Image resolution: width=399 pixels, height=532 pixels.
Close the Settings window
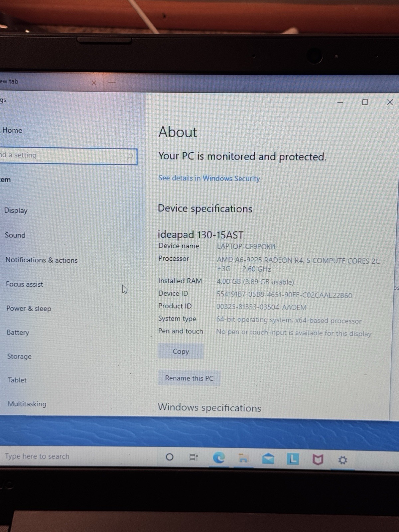pyautogui.click(x=390, y=102)
